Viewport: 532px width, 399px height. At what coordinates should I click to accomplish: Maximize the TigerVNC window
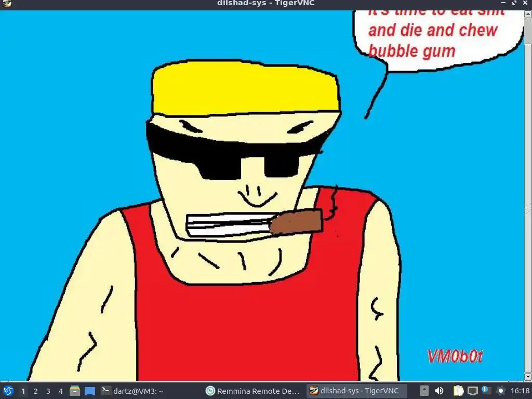click(514, 3)
